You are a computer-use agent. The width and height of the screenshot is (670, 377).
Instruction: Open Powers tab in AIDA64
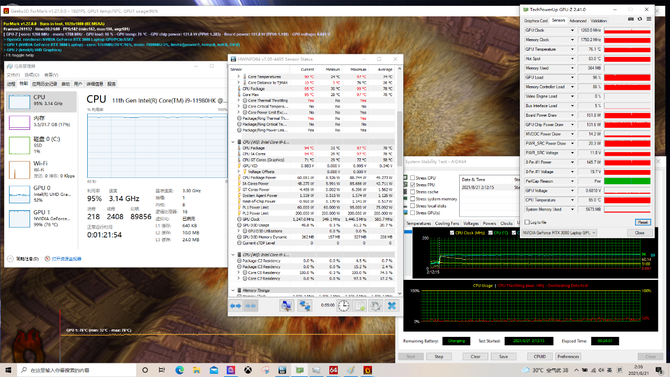point(489,224)
